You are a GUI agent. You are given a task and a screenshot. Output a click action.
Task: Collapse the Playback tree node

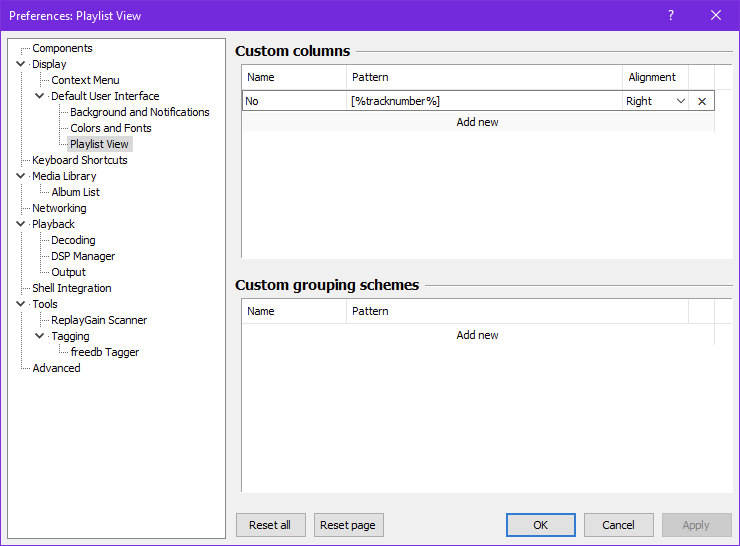click(x=20, y=224)
